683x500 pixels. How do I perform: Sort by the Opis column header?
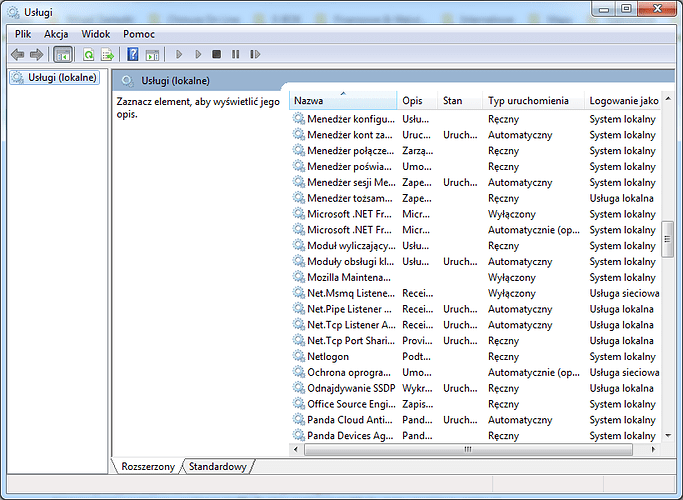(x=417, y=101)
